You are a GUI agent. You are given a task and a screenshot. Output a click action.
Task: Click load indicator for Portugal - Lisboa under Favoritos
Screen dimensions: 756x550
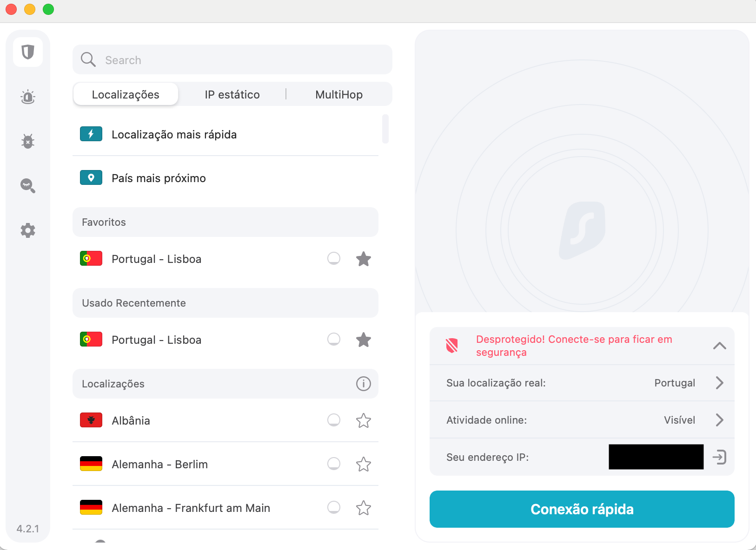point(334,258)
